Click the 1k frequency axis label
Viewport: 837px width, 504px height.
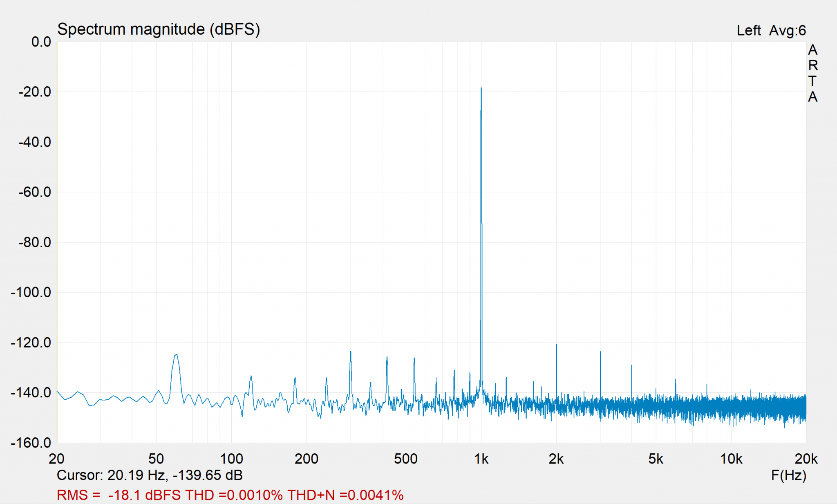[481, 459]
